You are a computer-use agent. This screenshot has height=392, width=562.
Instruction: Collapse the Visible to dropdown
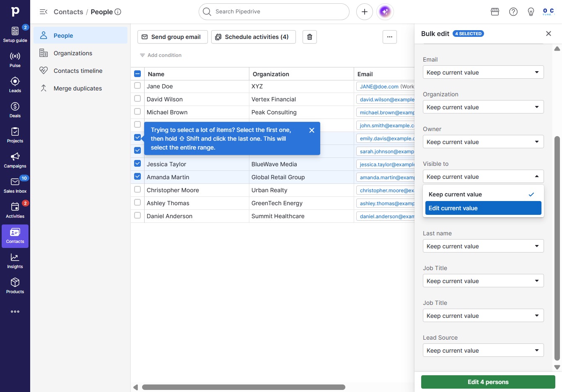point(483,177)
